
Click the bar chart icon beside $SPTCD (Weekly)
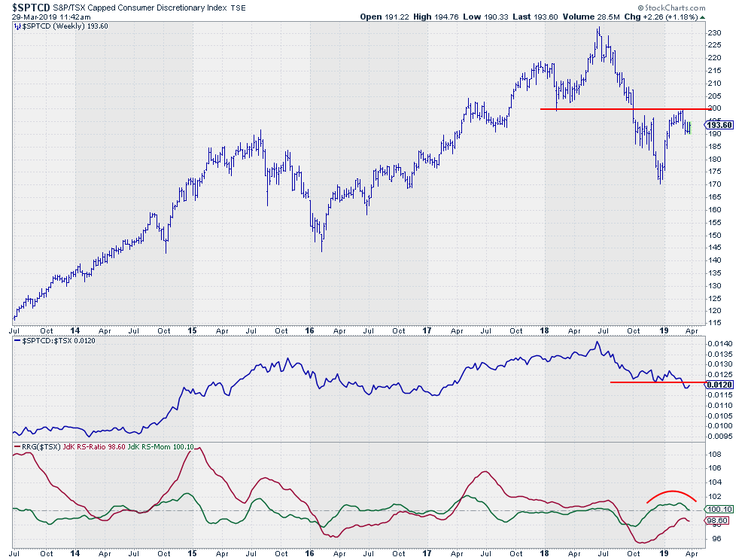[17, 26]
